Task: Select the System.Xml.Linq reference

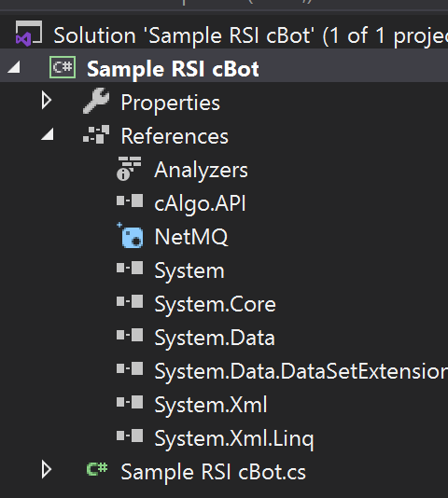Action: (x=234, y=438)
